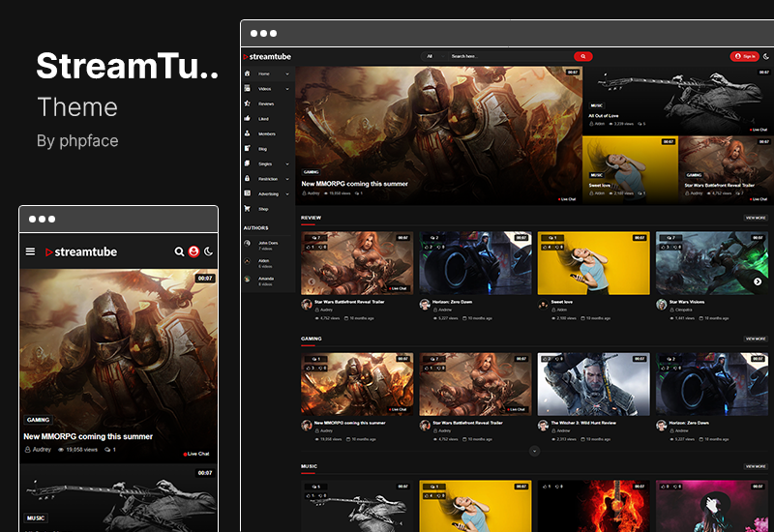The height and width of the screenshot is (532, 774).
Task: Click the Videos sidebar icon
Action: pyautogui.click(x=248, y=88)
